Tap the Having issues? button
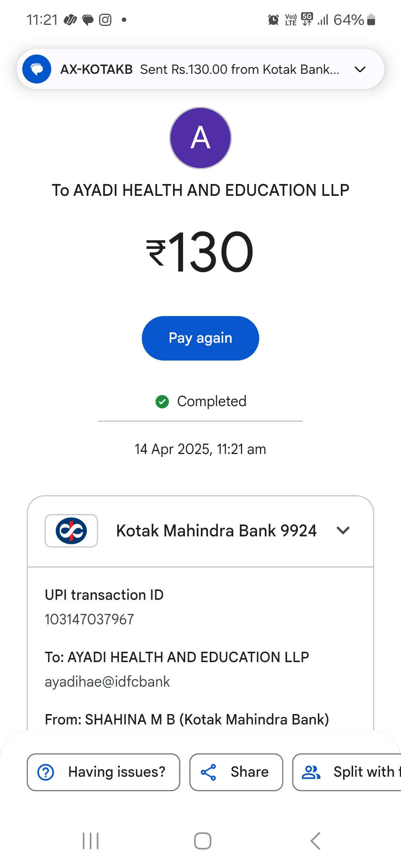The height and width of the screenshot is (868, 401). (x=104, y=772)
